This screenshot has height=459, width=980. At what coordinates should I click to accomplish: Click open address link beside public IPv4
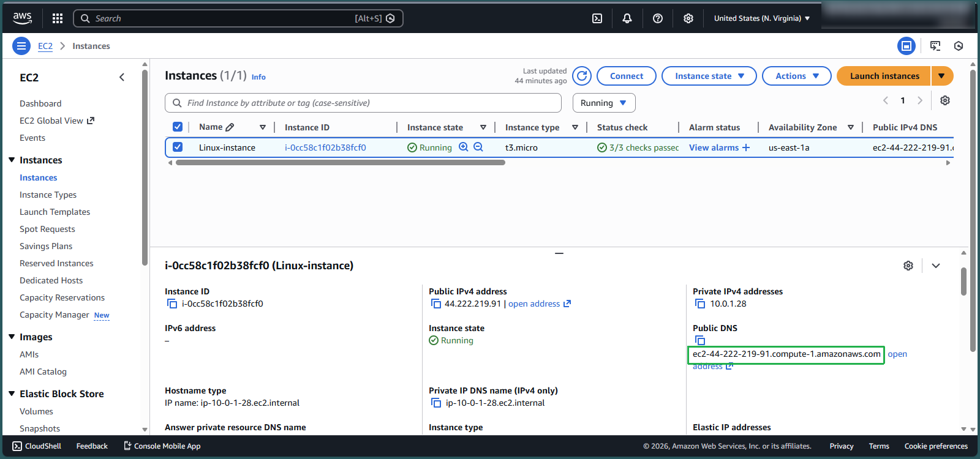point(539,304)
